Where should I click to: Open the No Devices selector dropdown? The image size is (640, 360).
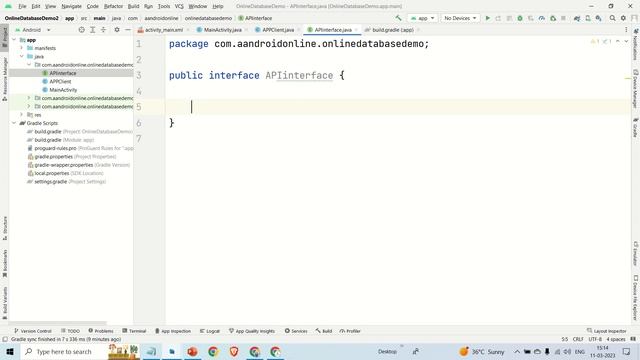[460, 18]
